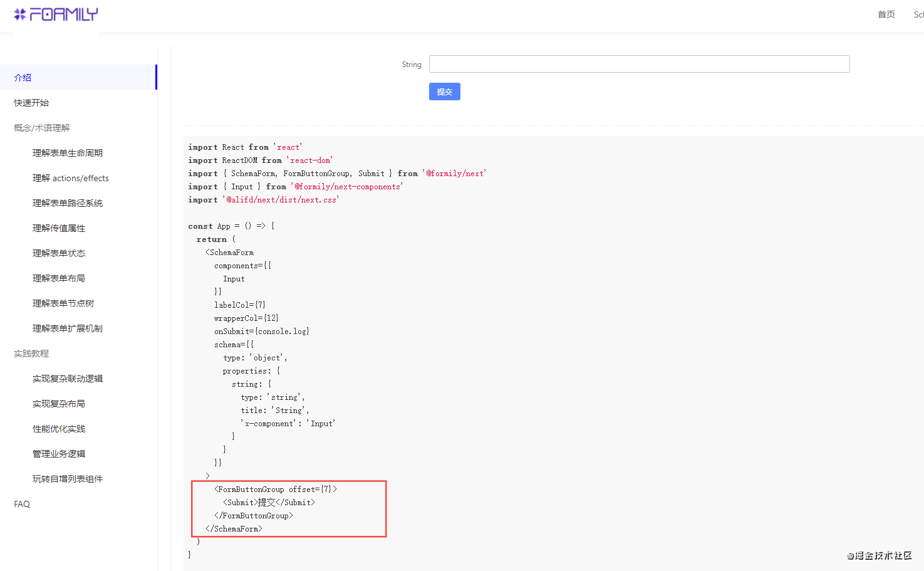The height and width of the screenshot is (571, 924).
Task: Open 理解 actions/effects page
Action: tap(71, 178)
